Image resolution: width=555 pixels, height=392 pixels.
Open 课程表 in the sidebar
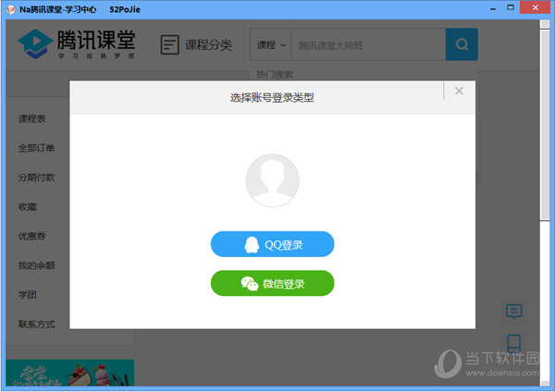point(31,119)
